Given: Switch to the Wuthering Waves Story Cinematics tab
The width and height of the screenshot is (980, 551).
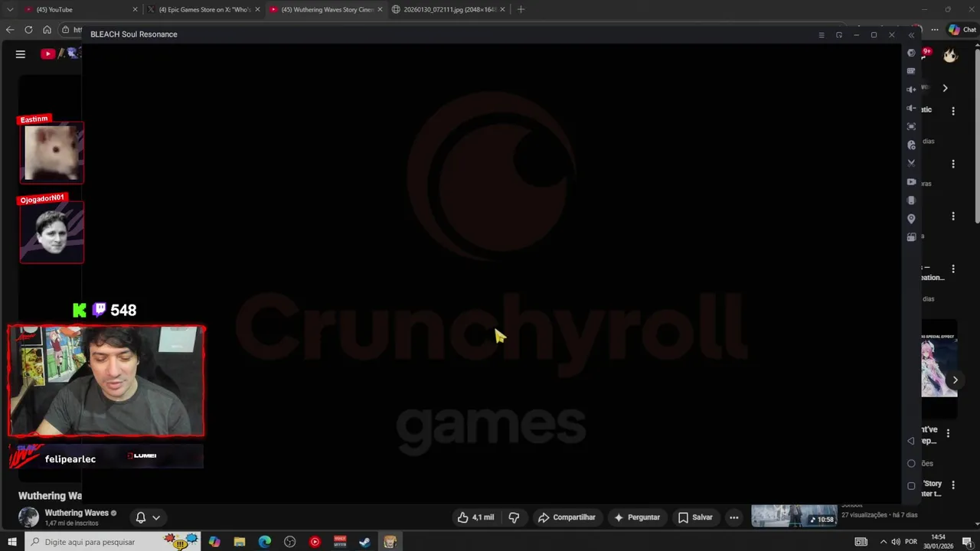Looking at the screenshot, I should coord(326,9).
